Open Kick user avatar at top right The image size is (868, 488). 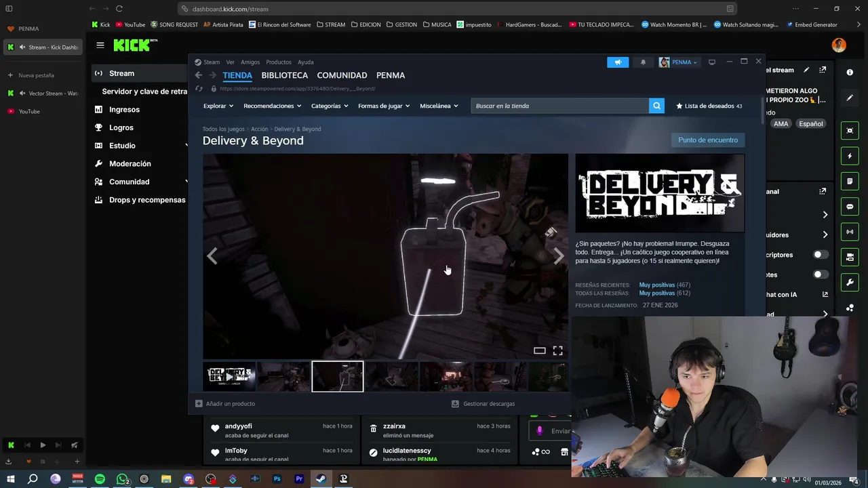[x=839, y=45]
